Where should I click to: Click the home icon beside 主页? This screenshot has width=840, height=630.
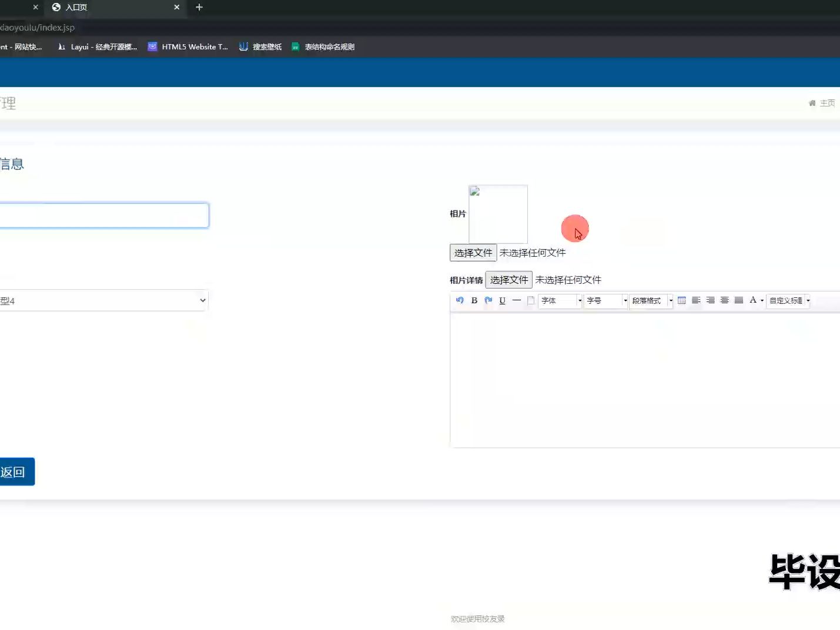pyautogui.click(x=812, y=103)
